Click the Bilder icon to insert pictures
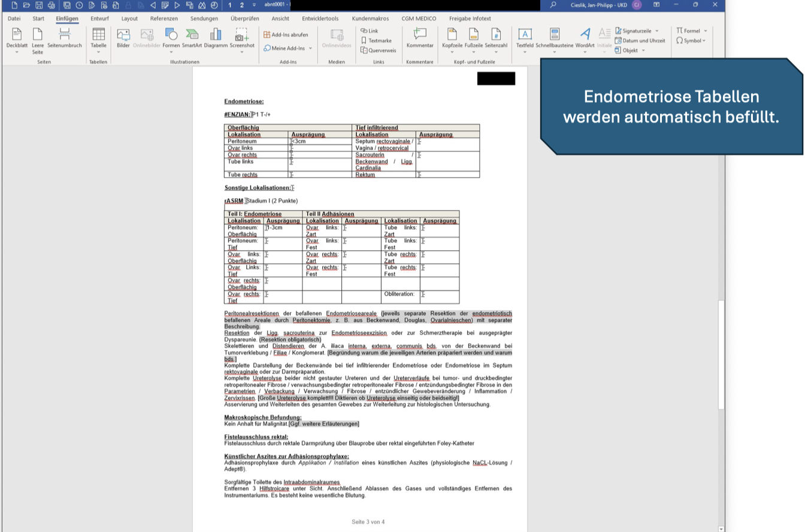The image size is (808, 532). (123, 38)
